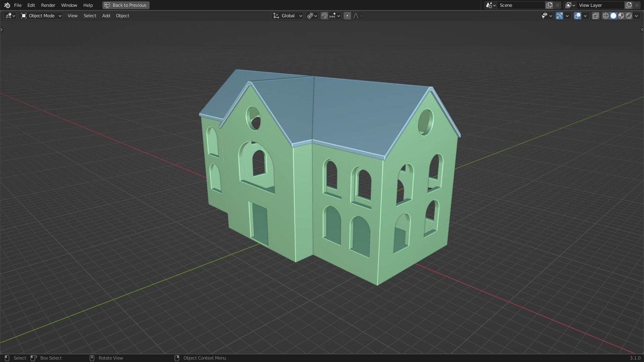Screen dimensions: 644x362
Task: Open the viewport Select menu
Action: (x=90, y=16)
